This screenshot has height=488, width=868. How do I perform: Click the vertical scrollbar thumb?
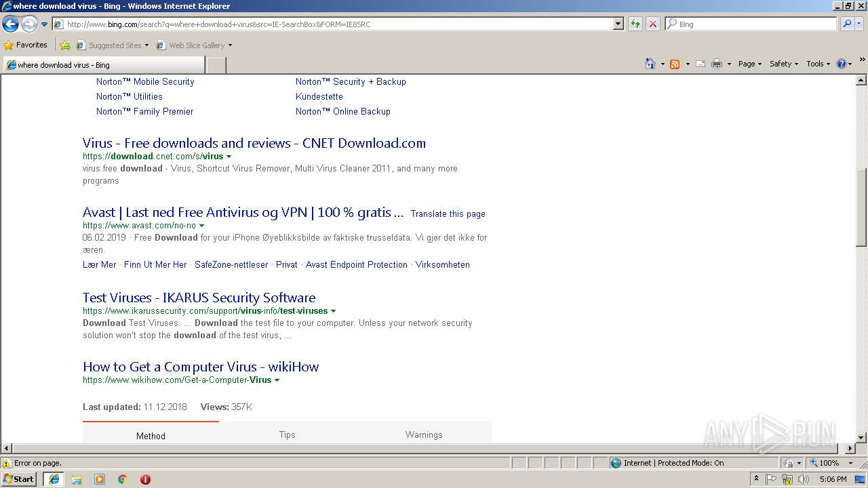(x=861, y=207)
